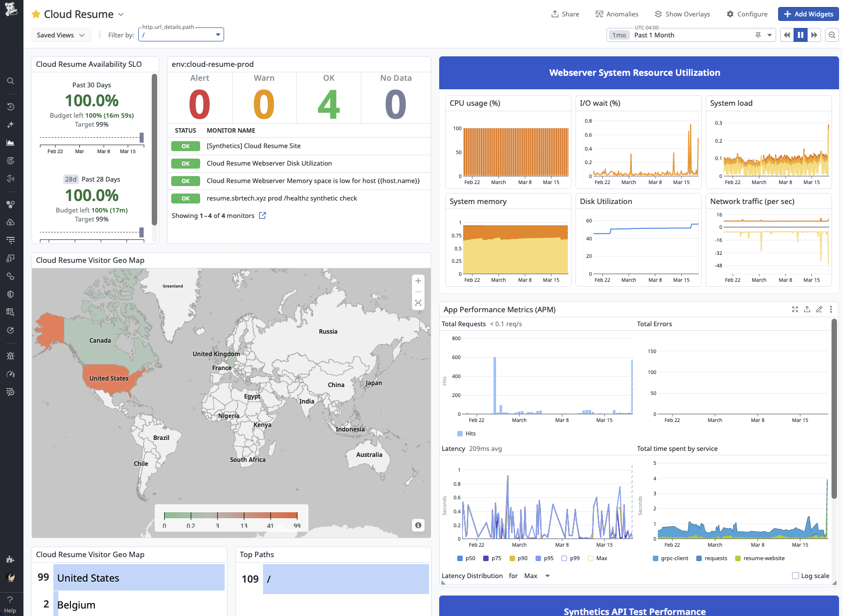Click Show Overlays in the top toolbar
The width and height of the screenshot is (843, 616).
coord(682,14)
